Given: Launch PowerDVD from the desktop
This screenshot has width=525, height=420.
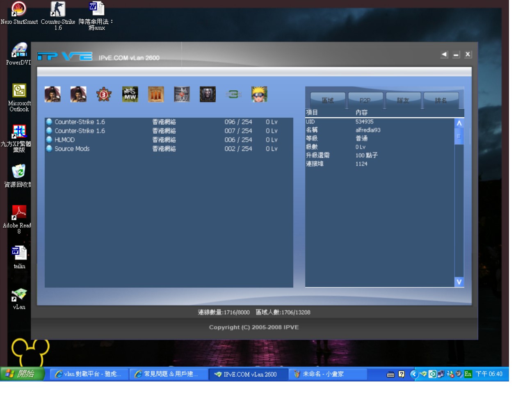Looking at the screenshot, I should [x=19, y=54].
